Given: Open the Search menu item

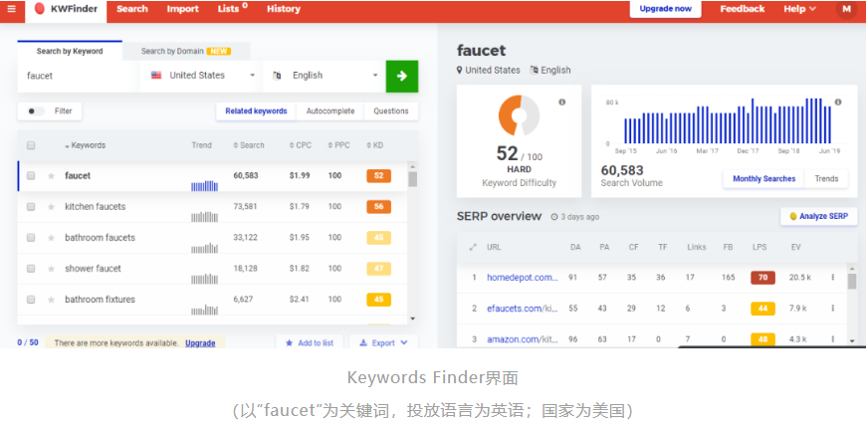Looking at the screenshot, I should (132, 9).
